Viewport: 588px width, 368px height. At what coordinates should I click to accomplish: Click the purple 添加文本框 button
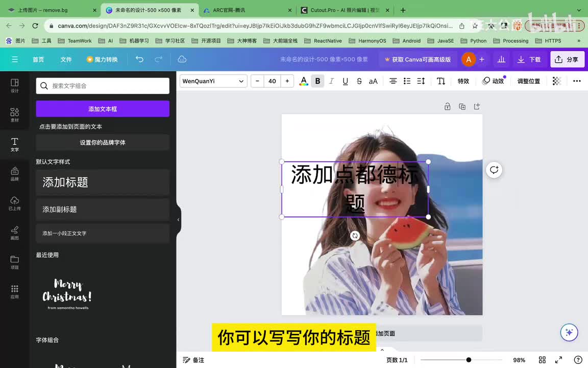[x=103, y=109]
